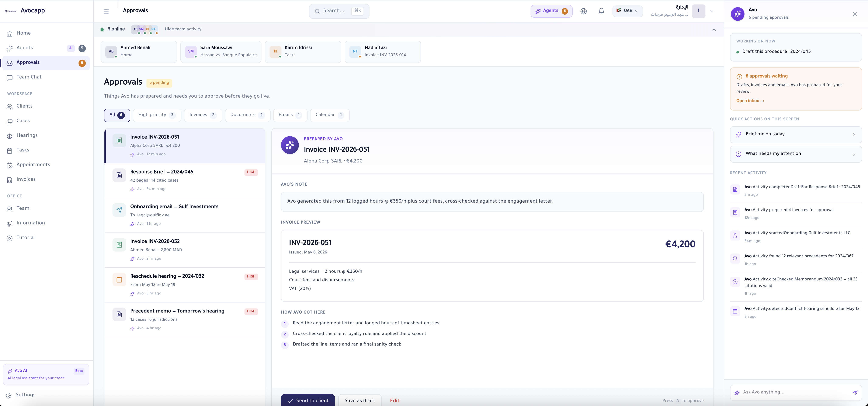The width and height of the screenshot is (868, 406).
Task: Select the Invoice INV-2026-051 approval row
Action: (185, 146)
